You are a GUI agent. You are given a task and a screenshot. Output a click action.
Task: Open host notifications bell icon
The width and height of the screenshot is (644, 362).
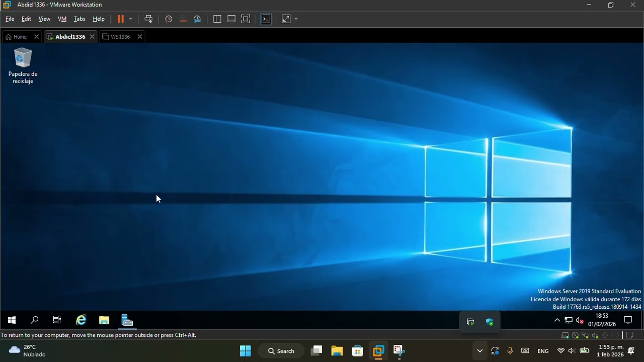click(x=631, y=351)
